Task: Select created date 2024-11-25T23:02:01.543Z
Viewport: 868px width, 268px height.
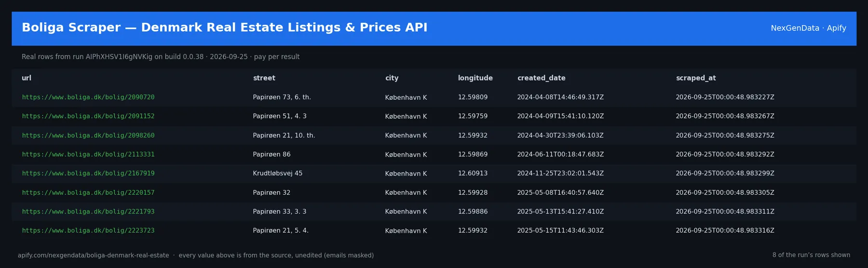Action: point(561,174)
